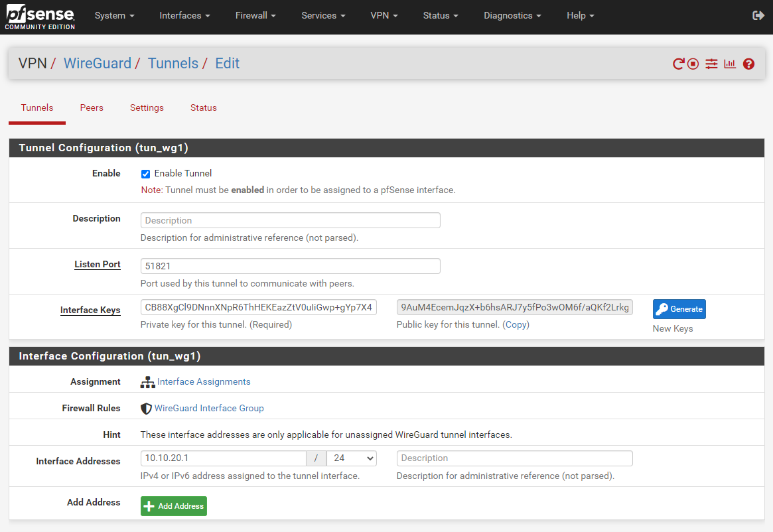Switch to the Status tab
This screenshot has width=773, height=532.
(x=203, y=107)
